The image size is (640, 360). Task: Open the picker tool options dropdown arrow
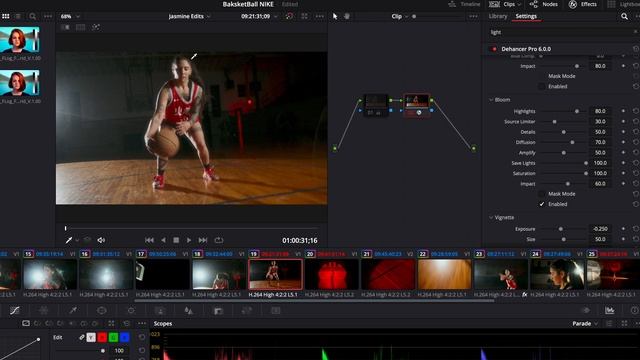point(77,240)
